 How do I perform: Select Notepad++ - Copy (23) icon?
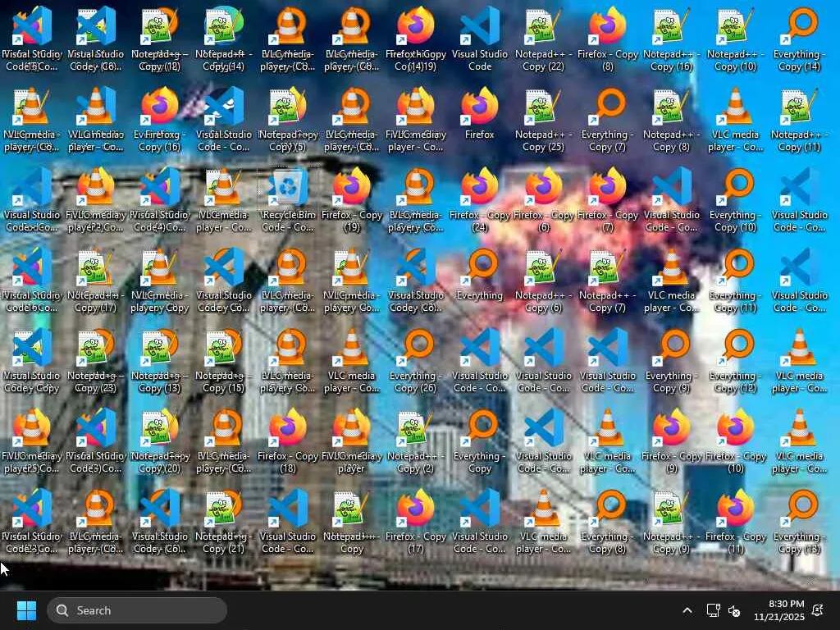[95, 360]
